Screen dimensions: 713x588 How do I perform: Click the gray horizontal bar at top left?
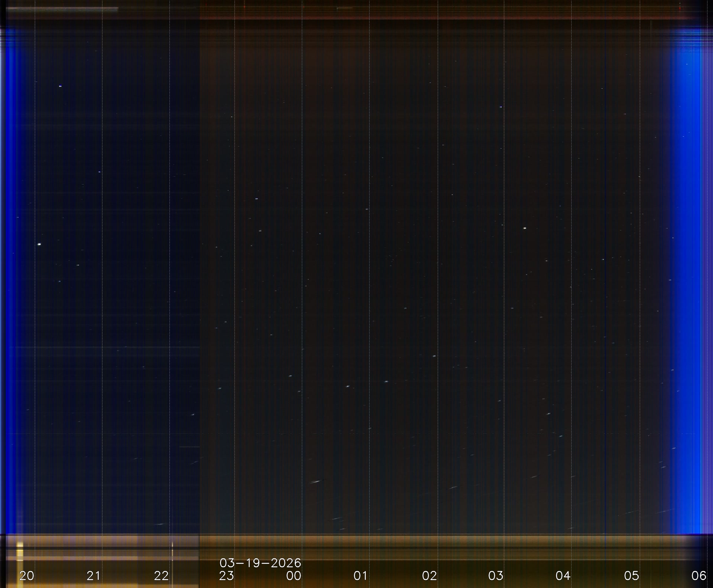tap(62, 9)
